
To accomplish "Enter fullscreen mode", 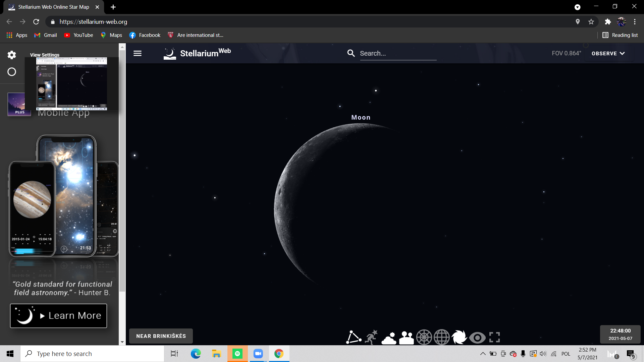I will [x=494, y=337].
